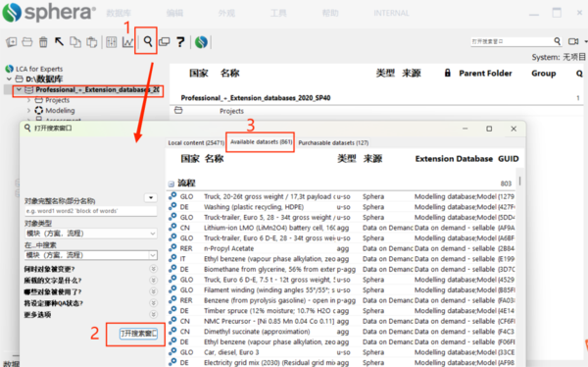Open the 外观 menu

click(226, 13)
